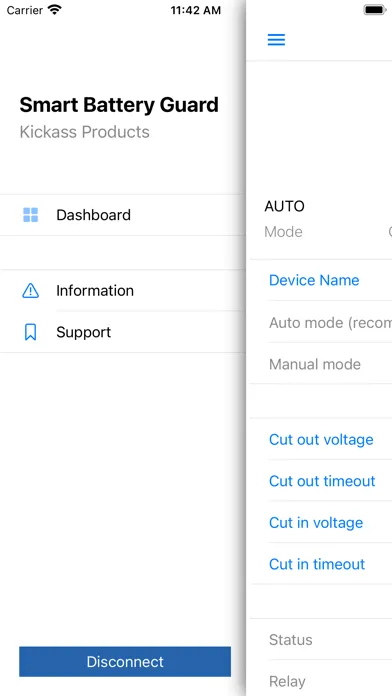Tap the AUTO Mode indicator
The image size is (392, 696).
coord(285,218)
